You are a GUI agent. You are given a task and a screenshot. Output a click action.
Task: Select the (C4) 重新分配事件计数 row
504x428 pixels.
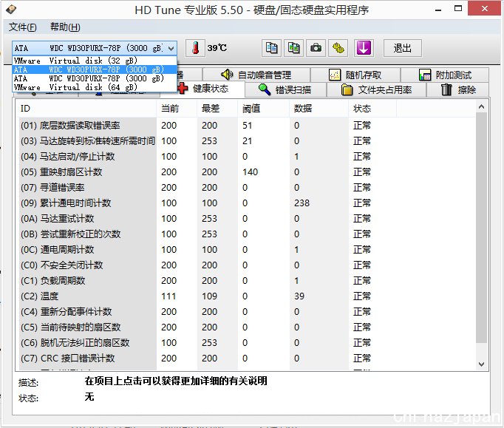tap(246, 312)
